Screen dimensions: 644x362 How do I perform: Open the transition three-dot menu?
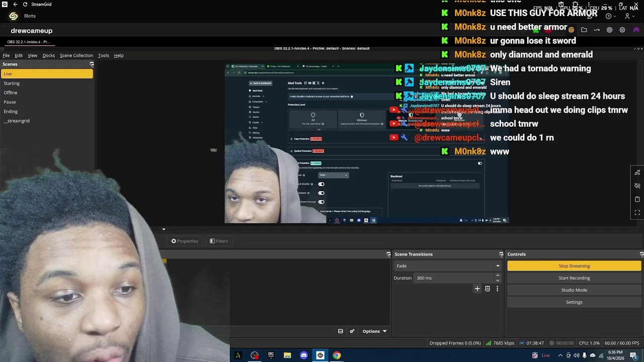[x=497, y=289]
